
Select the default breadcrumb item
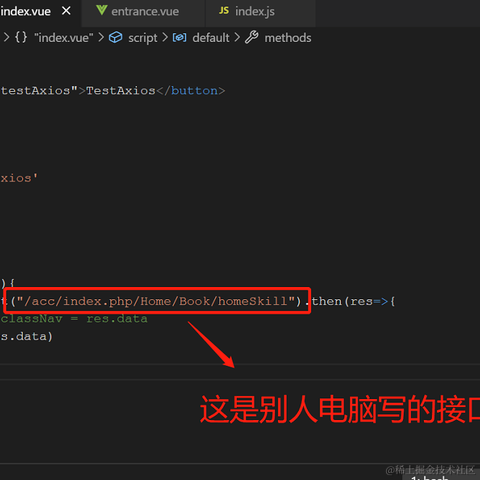click(x=211, y=38)
